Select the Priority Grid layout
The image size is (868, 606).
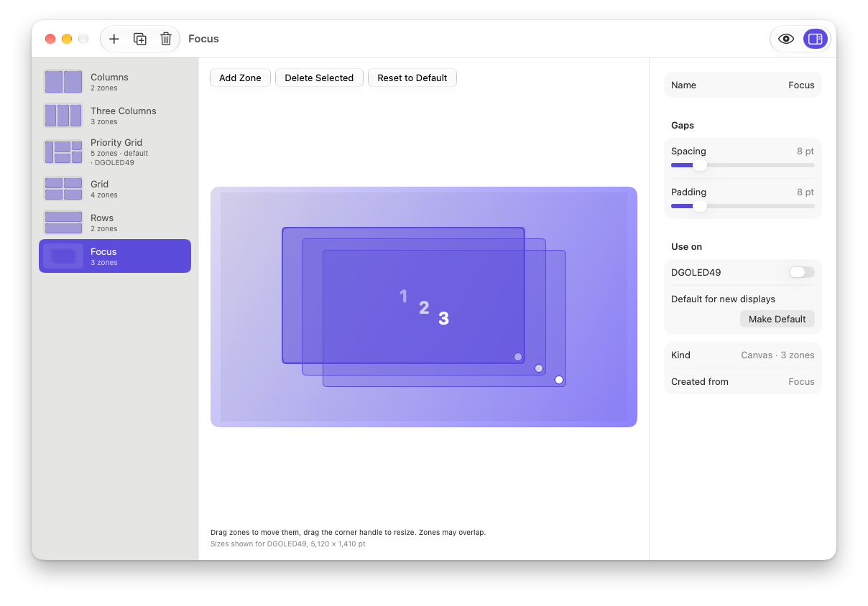[x=115, y=152]
